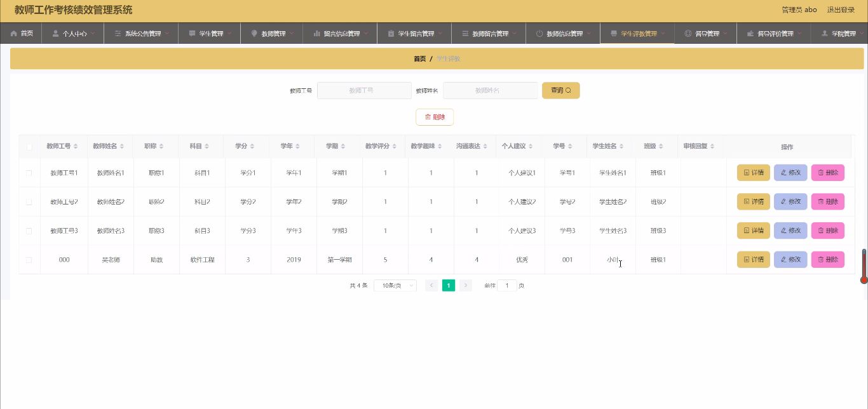Sort by the 职称 column sort icon

[161, 147]
